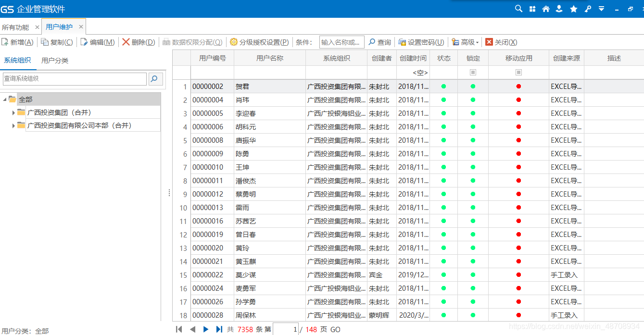Click the 删除(D) delete tool

pyautogui.click(x=139, y=42)
